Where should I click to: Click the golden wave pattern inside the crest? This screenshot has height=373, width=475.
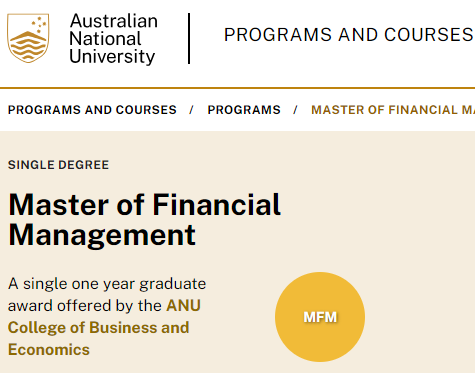point(28,46)
